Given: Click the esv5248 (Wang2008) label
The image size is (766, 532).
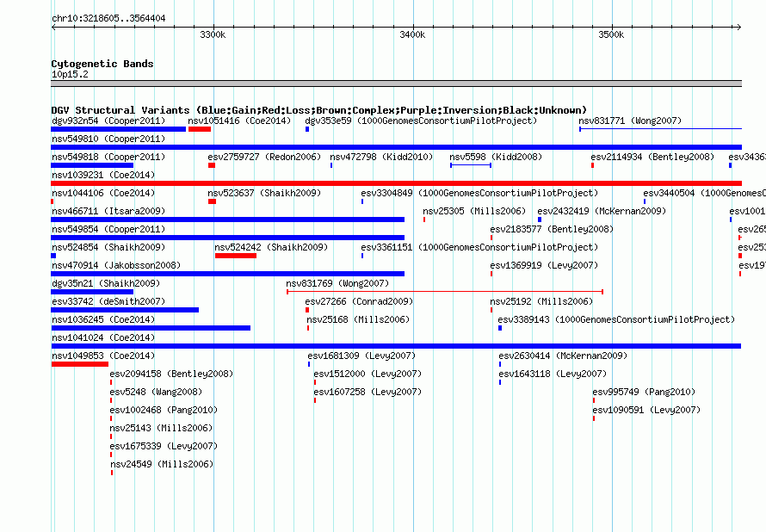Looking at the screenshot, I should (x=156, y=392).
